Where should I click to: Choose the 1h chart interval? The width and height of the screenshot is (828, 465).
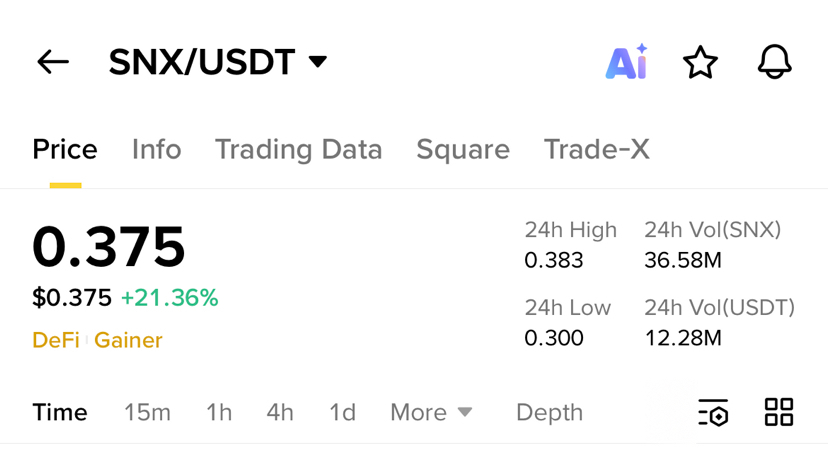tap(219, 412)
